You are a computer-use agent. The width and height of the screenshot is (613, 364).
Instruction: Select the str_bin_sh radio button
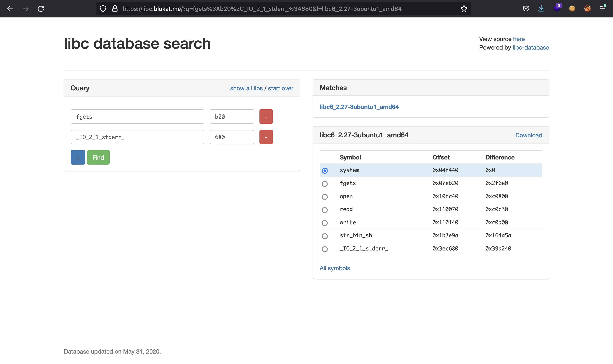(325, 236)
